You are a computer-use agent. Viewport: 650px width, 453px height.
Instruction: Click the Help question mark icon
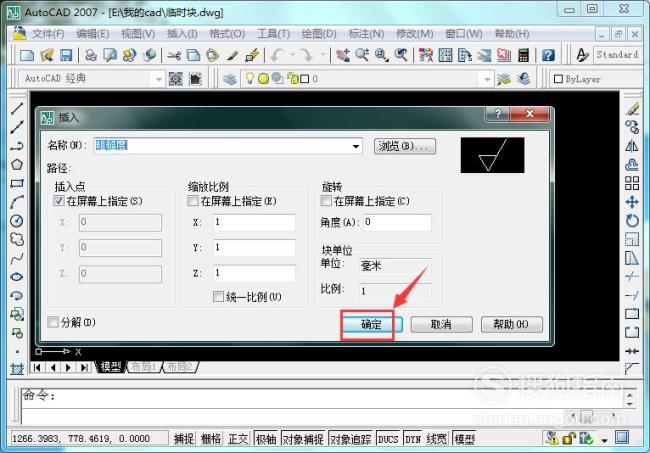[548, 55]
